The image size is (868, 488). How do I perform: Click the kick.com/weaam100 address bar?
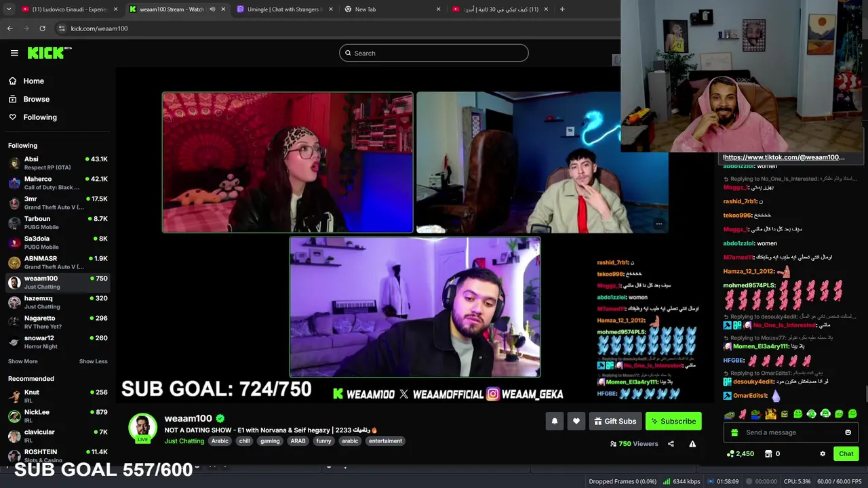pos(99,28)
